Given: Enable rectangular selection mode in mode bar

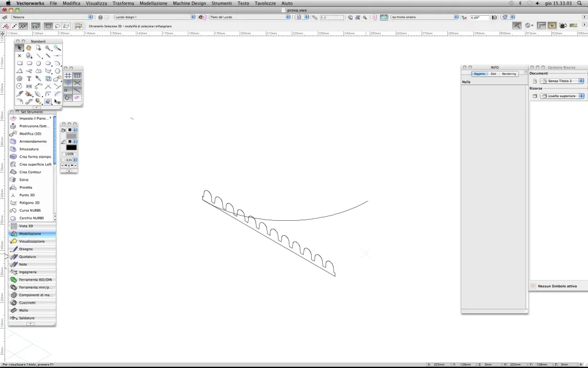Looking at the screenshot, I should [48, 26].
